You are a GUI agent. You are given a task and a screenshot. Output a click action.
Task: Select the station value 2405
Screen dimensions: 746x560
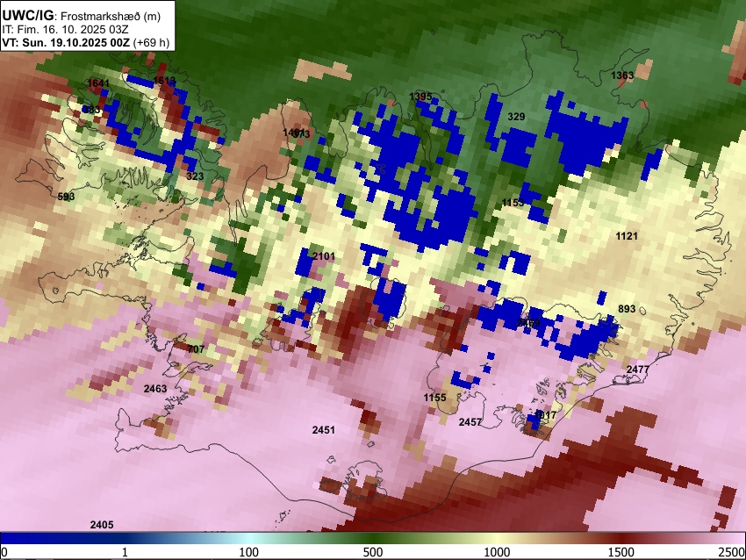pyautogui.click(x=102, y=525)
